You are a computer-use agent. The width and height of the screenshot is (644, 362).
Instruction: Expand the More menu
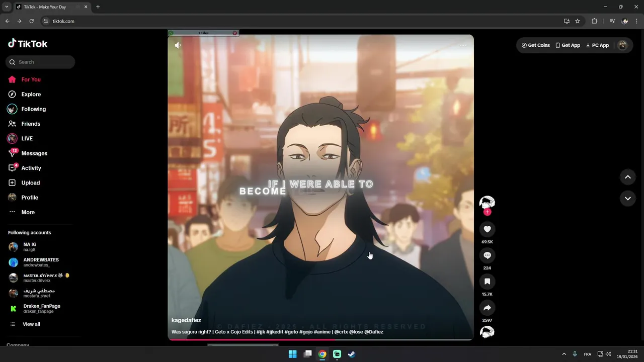point(21,212)
